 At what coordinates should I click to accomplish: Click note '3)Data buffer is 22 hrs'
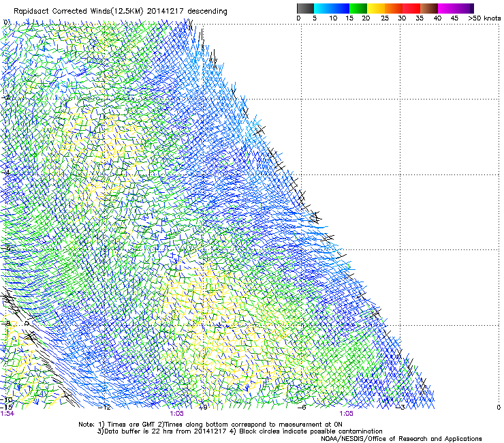click(136, 431)
